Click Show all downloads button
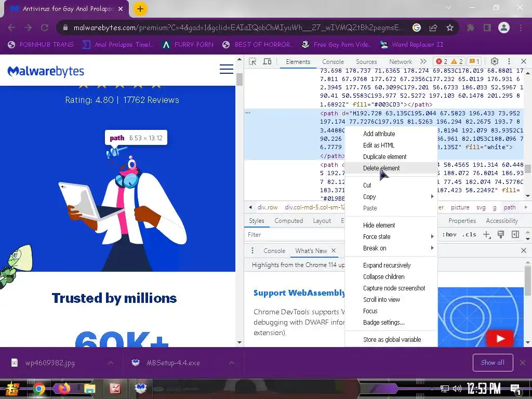This screenshot has width=532, height=399. [493, 363]
